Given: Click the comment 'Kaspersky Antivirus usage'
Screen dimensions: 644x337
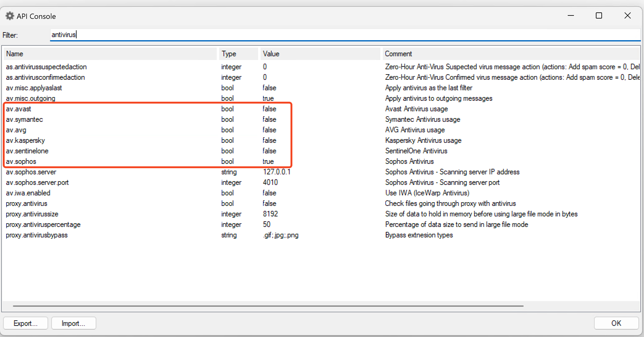Looking at the screenshot, I should (x=423, y=140).
